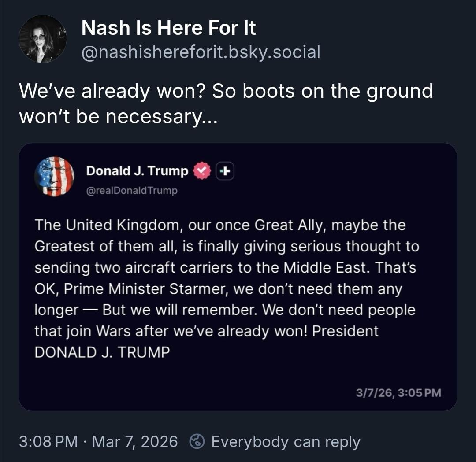Click the red verified checkmark badge
This screenshot has width=476, height=462.
pyautogui.click(x=202, y=171)
